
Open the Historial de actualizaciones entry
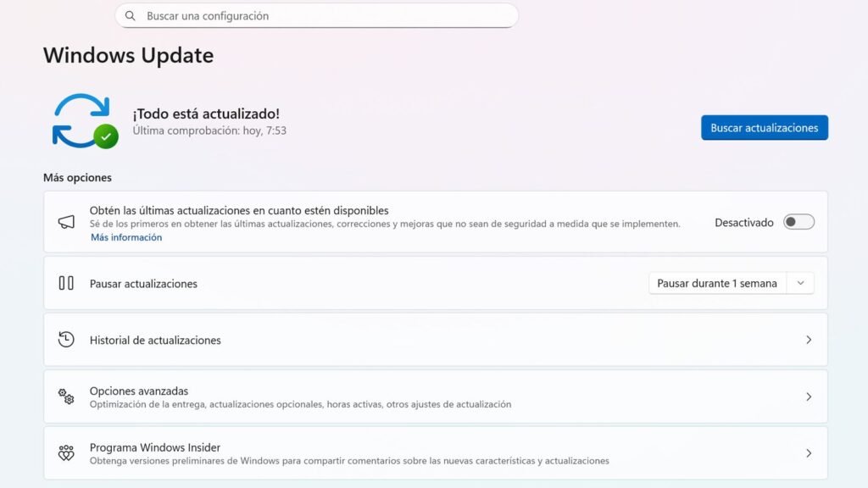155,340
